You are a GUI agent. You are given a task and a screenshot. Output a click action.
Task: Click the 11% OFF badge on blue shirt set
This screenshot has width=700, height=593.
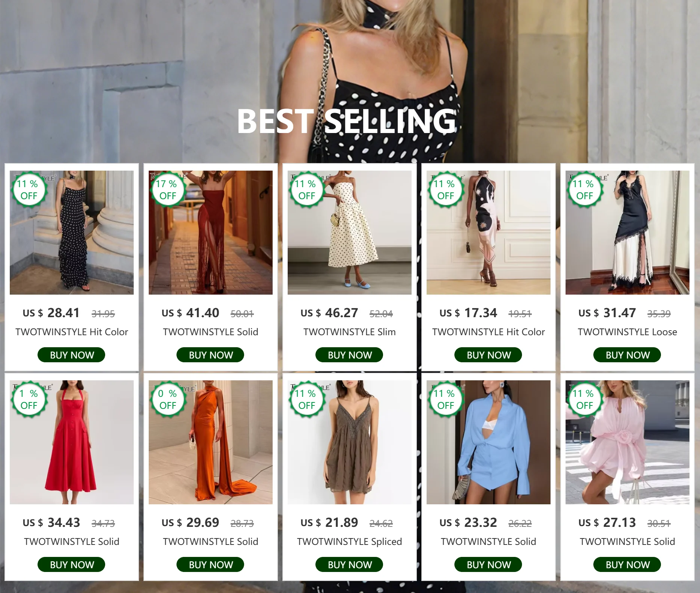point(445,399)
